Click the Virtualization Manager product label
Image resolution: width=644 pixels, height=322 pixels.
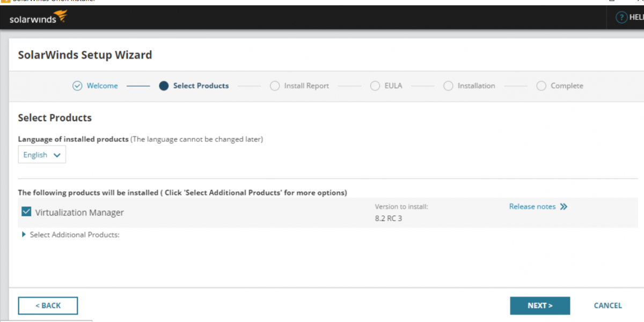[79, 213]
